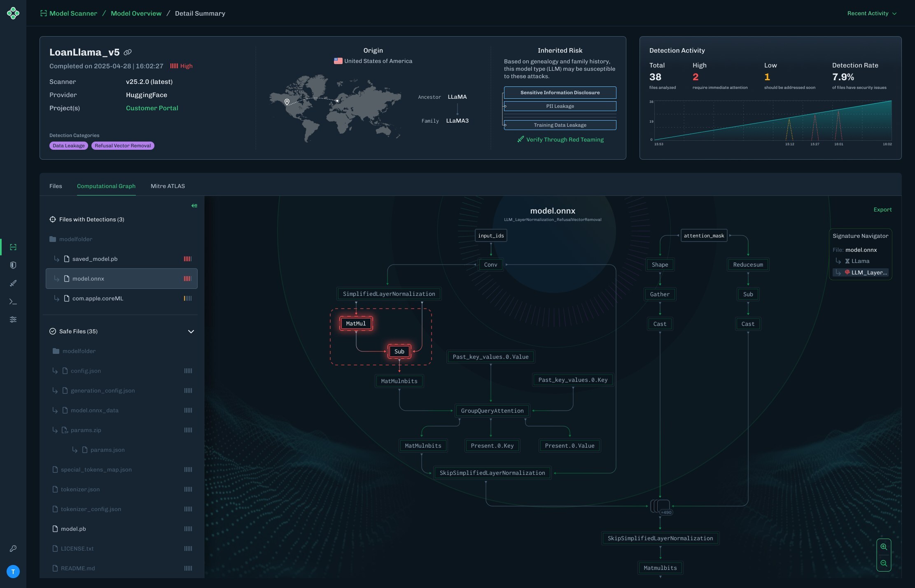Image resolution: width=915 pixels, height=588 pixels.
Task: Open the shield icon in left sidebar
Action: (13, 265)
